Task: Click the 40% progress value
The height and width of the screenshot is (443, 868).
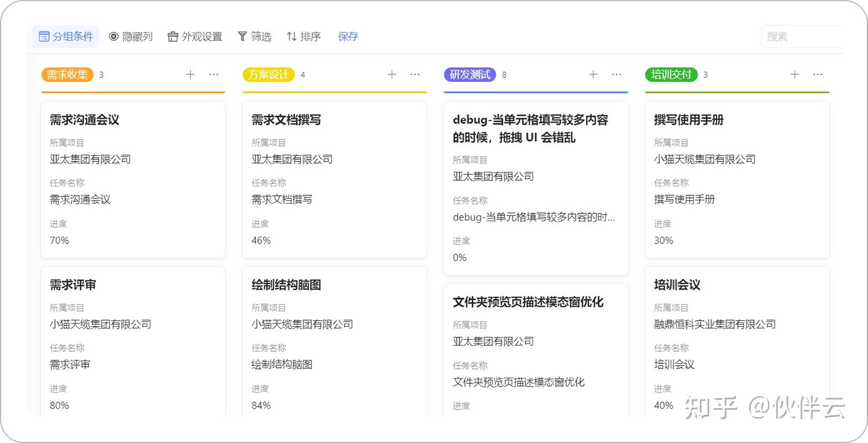Action: click(x=664, y=405)
